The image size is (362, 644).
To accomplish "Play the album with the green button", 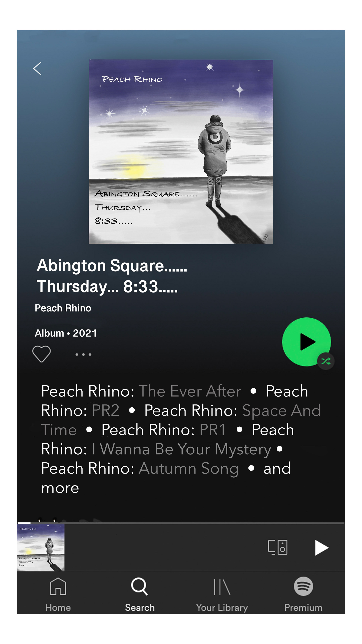I will (306, 342).
